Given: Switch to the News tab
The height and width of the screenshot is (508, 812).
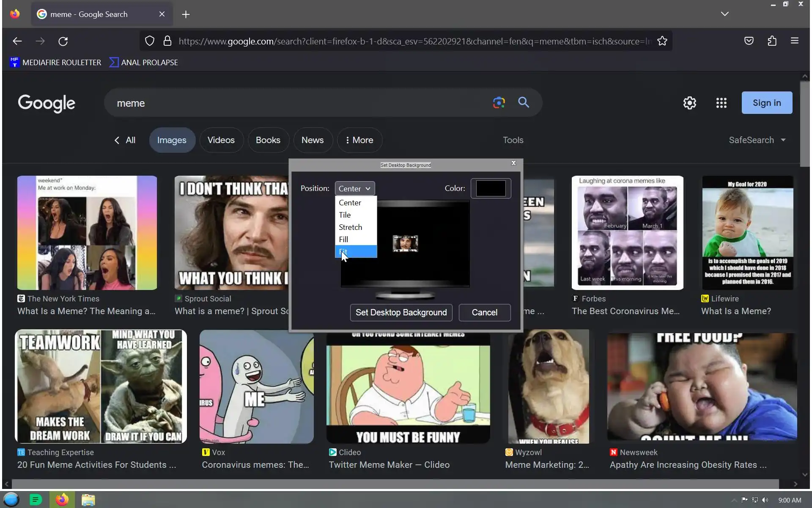Looking at the screenshot, I should click(313, 140).
